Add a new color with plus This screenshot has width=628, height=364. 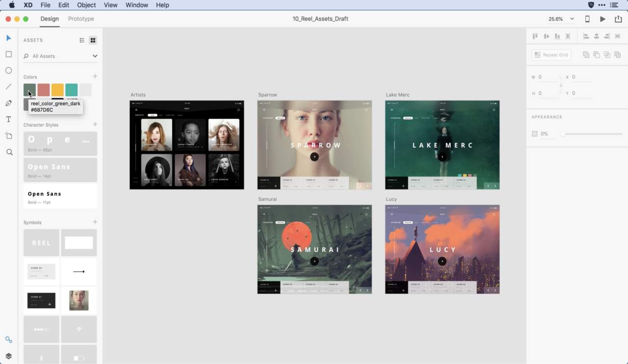[95, 77]
